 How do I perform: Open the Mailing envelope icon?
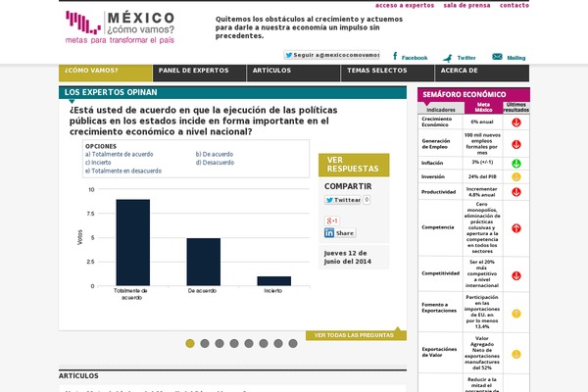pos(497,57)
